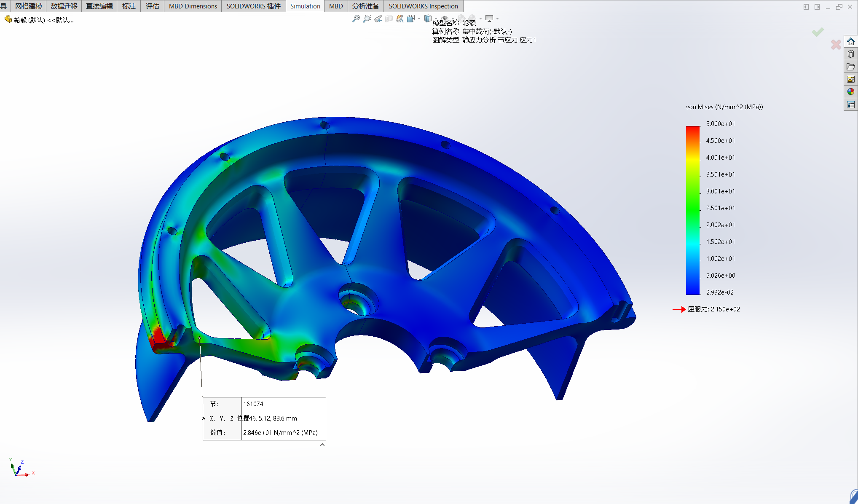This screenshot has height=504, width=858.
Task: Expand the View Orientation dropdown arrow
Action: pyautogui.click(x=419, y=19)
